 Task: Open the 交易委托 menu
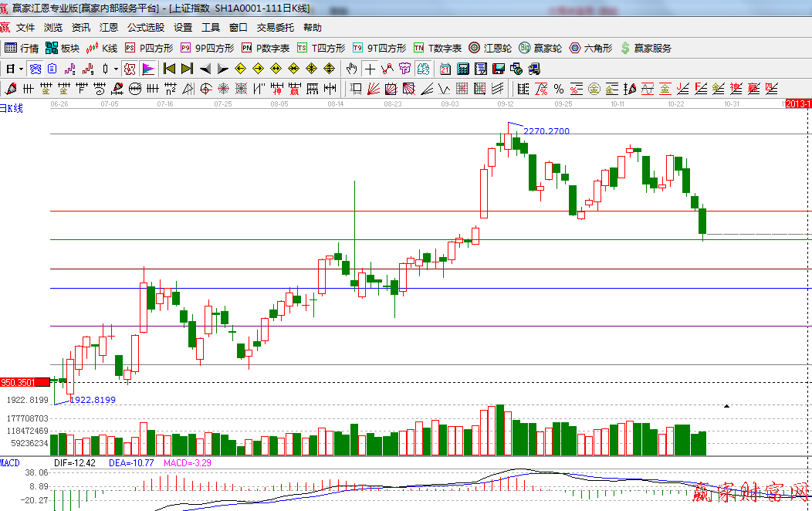(276, 28)
